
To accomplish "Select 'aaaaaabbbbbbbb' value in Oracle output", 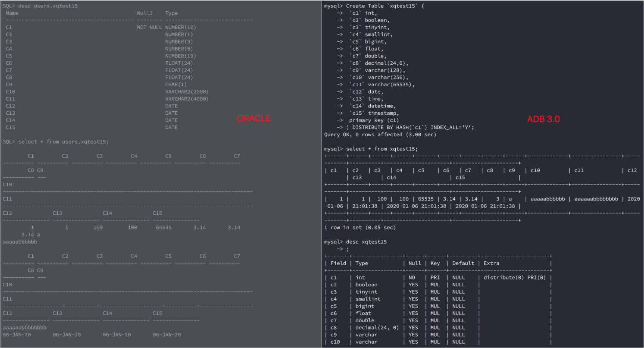I will (x=25, y=328).
